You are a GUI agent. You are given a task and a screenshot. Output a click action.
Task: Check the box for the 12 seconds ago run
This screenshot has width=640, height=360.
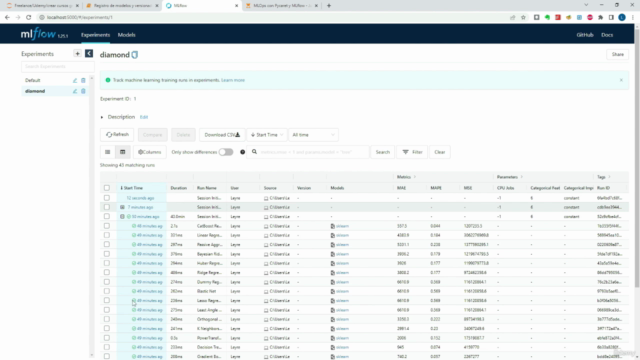click(x=107, y=198)
